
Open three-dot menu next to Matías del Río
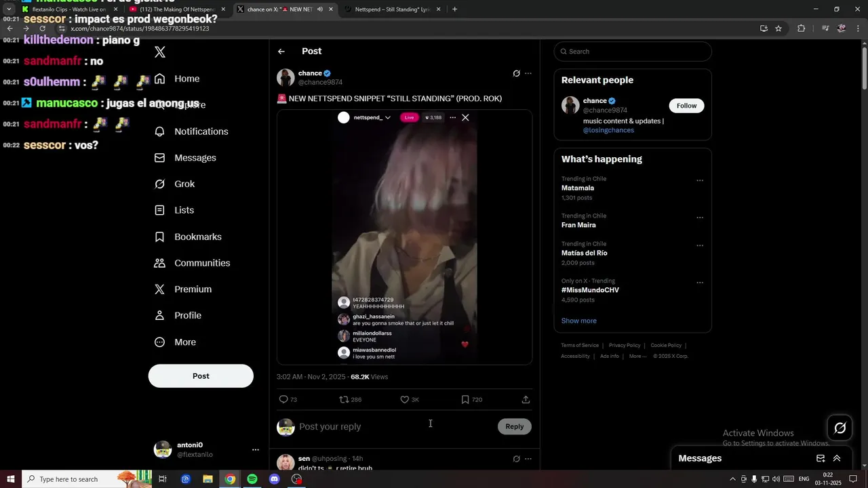(x=700, y=245)
